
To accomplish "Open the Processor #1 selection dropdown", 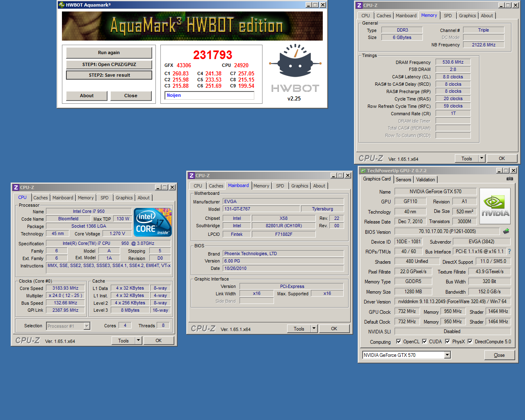I will pyautogui.click(x=87, y=326).
